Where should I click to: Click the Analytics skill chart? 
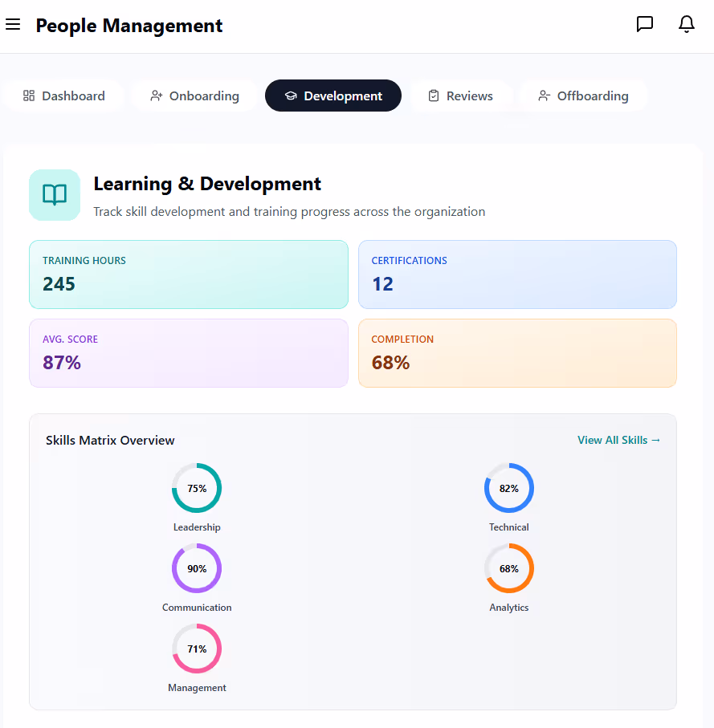coord(508,568)
